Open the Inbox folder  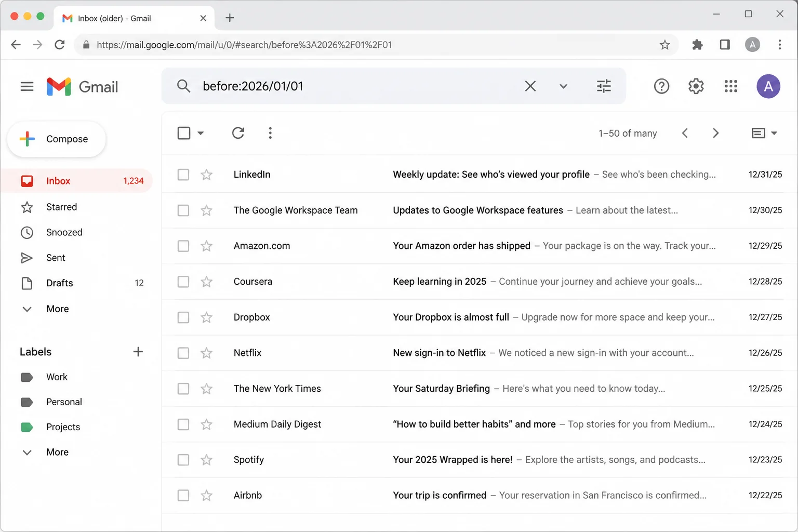click(x=76, y=181)
